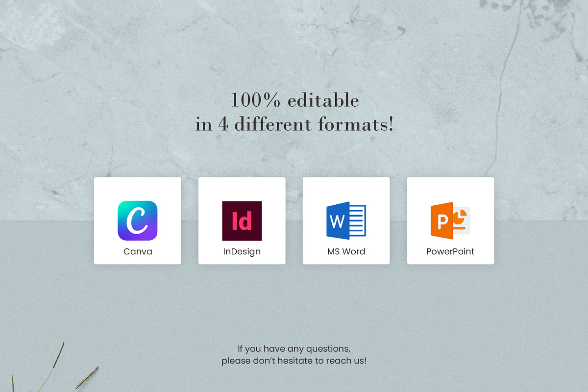Image resolution: width=588 pixels, height=392 pixels.
Task: Select the "MS Word" label text
Action: [x=346, y=252]
